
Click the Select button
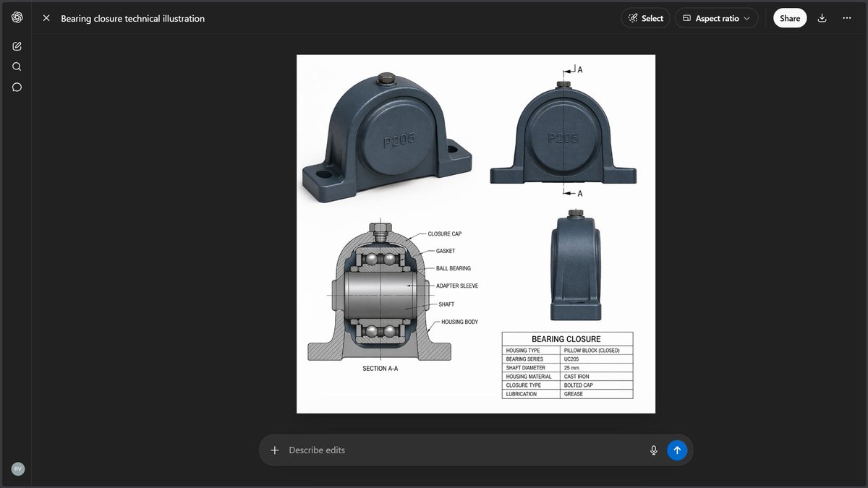click(646, 18)
